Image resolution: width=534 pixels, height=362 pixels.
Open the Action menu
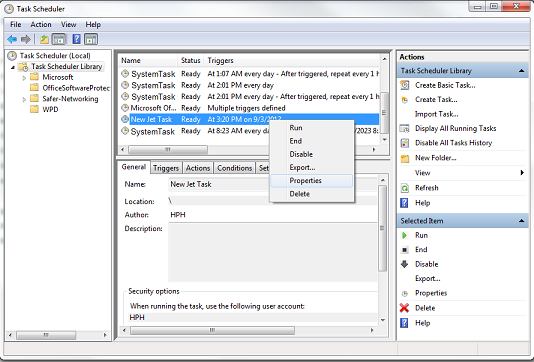click(x=41, y=25)
